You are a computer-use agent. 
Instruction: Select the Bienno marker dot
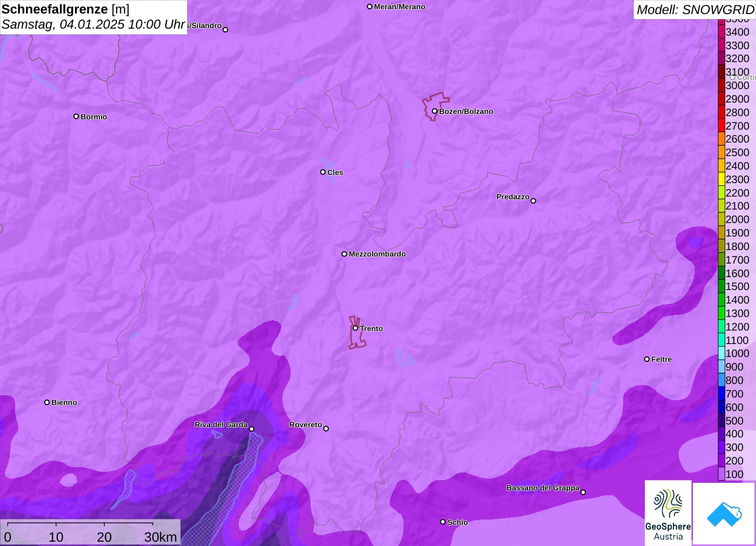pos(47,402)
